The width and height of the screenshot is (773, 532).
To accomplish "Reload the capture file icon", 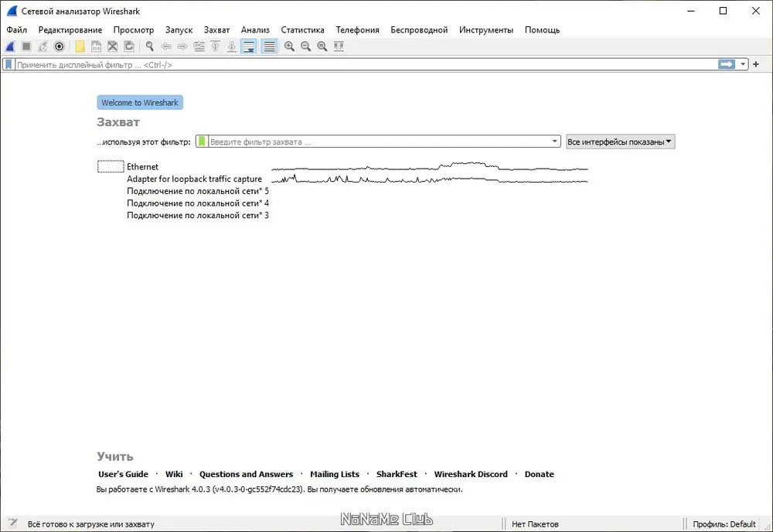I will [x=129, y=46].
